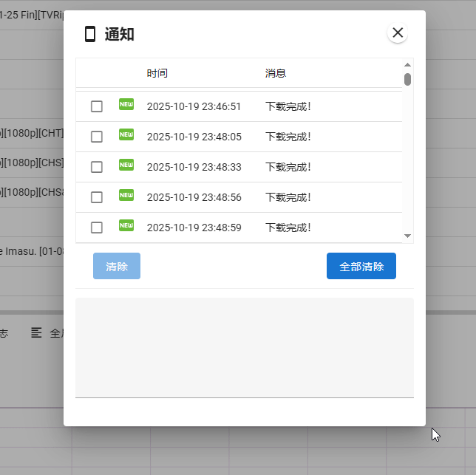Click the phone icon beside 通知 title

point(90,34)
